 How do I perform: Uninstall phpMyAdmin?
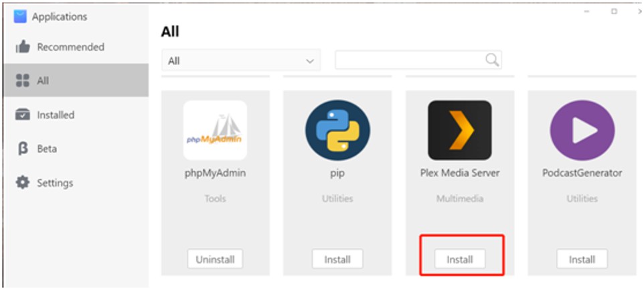tap(215, 259)
